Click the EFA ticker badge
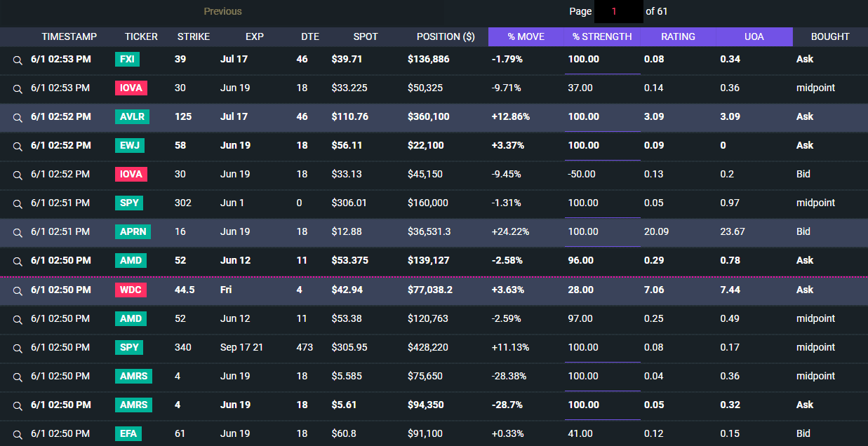Viewport: 868px width, 446px height. coord(128,433)
